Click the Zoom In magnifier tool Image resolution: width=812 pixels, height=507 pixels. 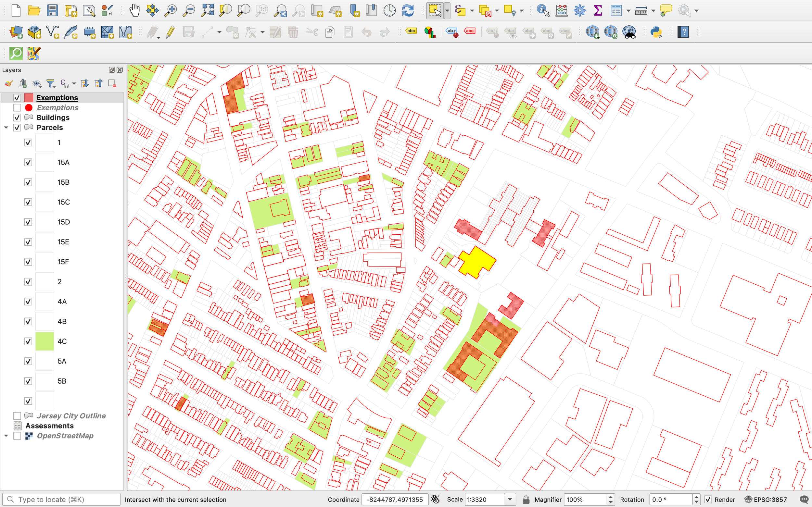(171, 11)
